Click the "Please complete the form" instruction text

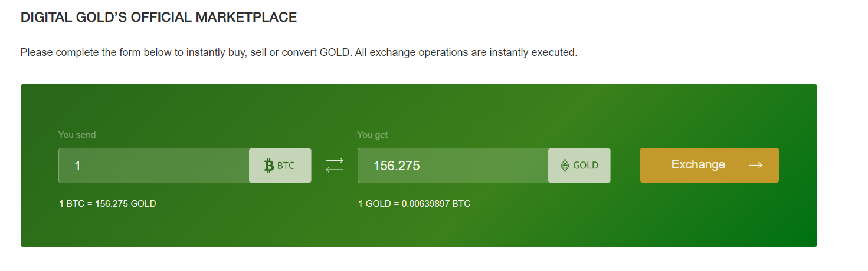coord(299,52)
